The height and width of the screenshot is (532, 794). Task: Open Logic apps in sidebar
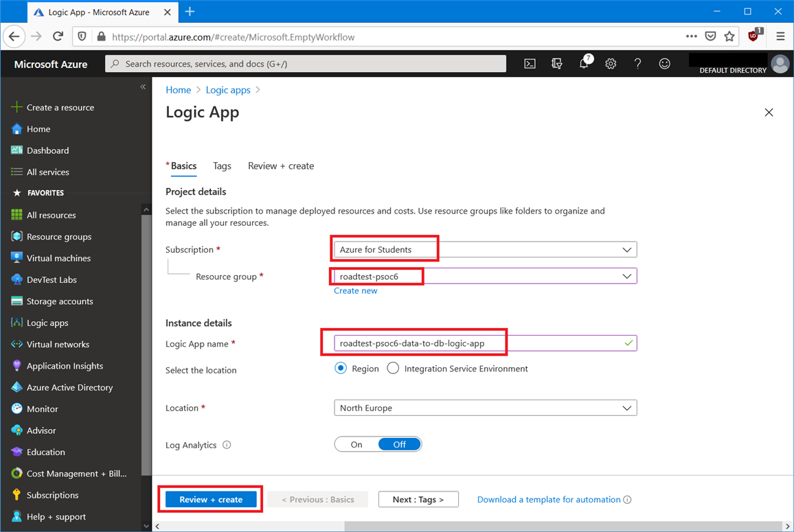47,323
